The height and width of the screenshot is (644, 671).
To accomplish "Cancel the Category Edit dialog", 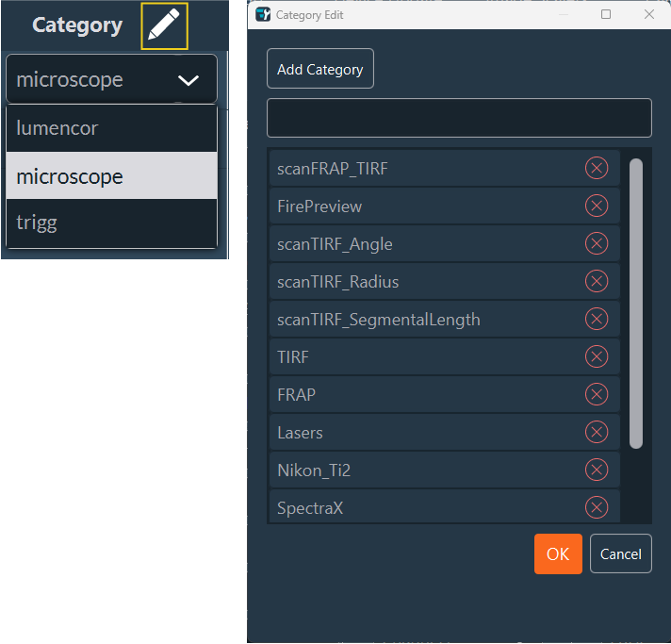I will [620, 553].
